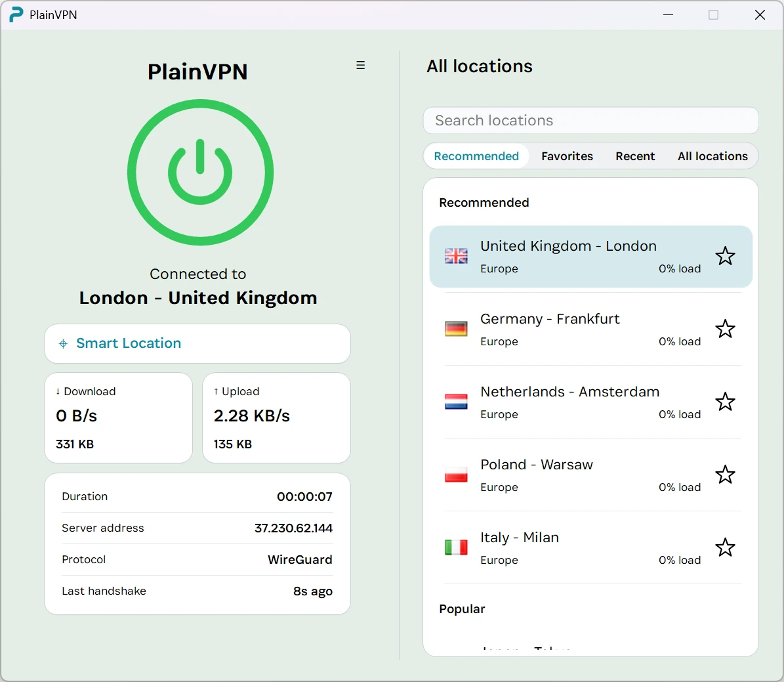
Task: Click the Netherlands flag icon
Action: click(456, 402)
